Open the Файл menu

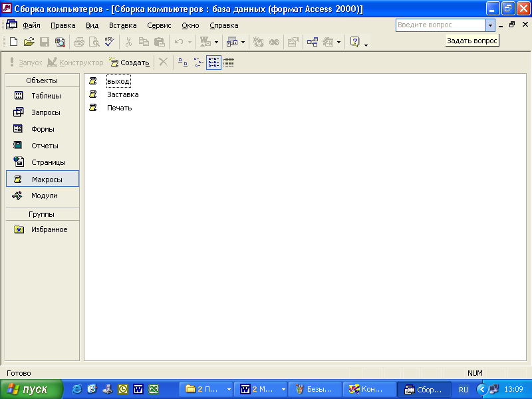pyautogui.click(x=31, y=25)
